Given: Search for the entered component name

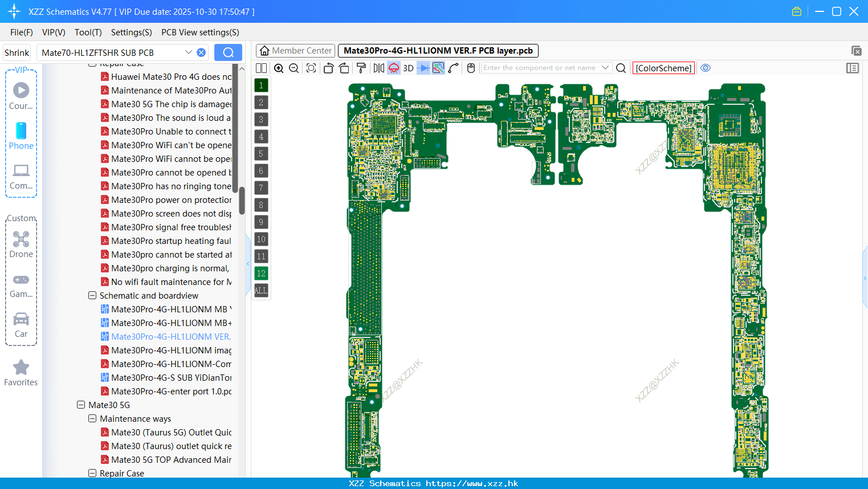Looking at the screenshot, I should [621, 68].
